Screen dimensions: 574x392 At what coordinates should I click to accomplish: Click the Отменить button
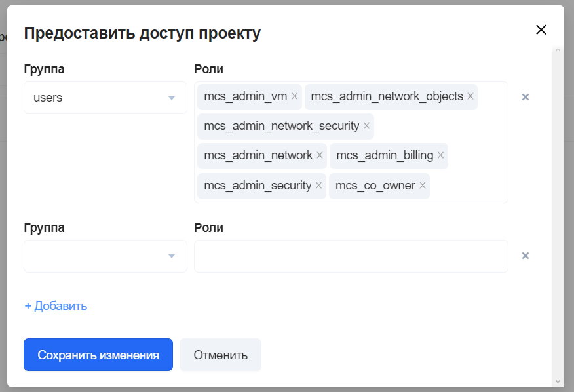[x=220, y=355]
